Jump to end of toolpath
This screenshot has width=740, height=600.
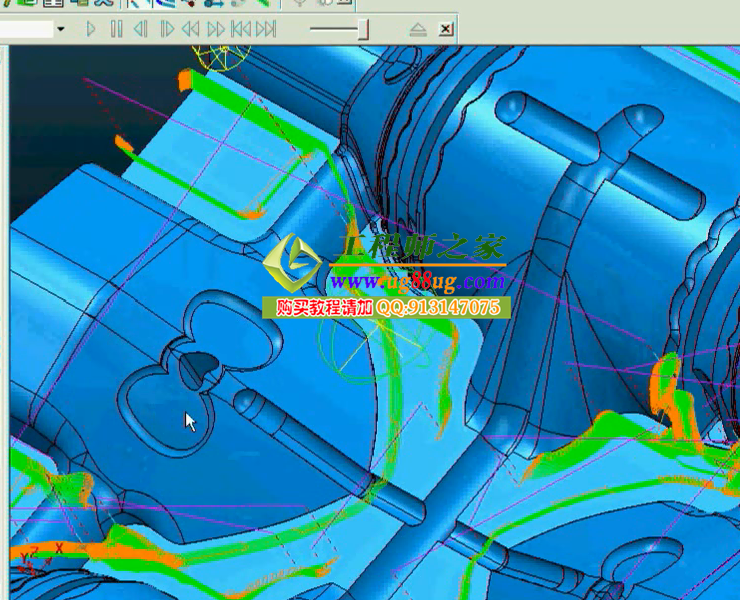tap(265, 29)
